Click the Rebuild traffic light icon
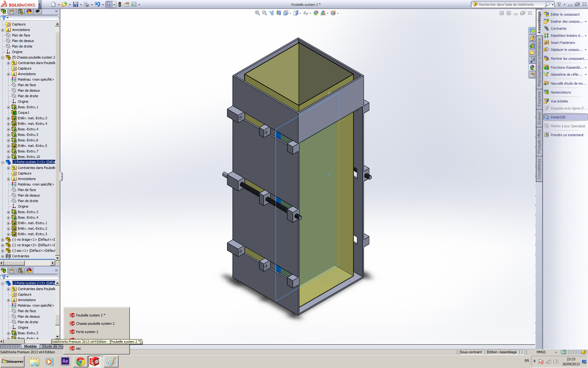The image size is (588, 368). (120, 4)
